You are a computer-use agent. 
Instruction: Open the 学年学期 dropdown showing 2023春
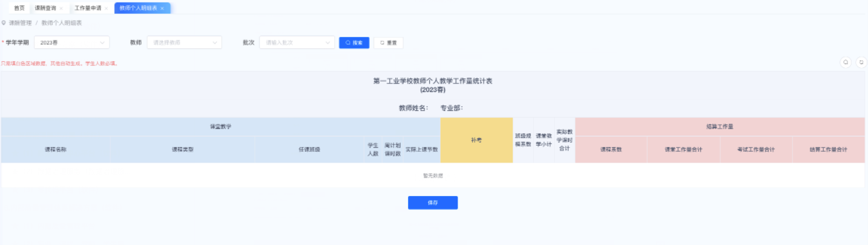click(71, 43)
